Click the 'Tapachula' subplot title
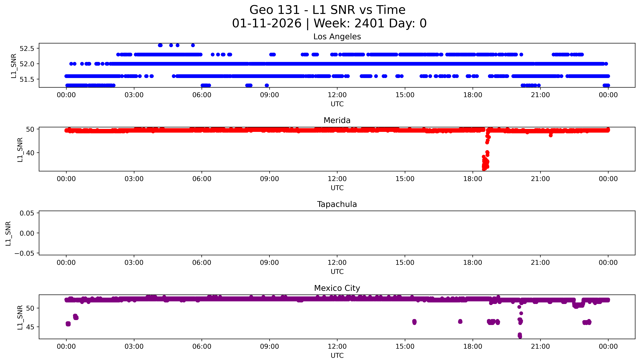640x364 pixels. point(337,204)
